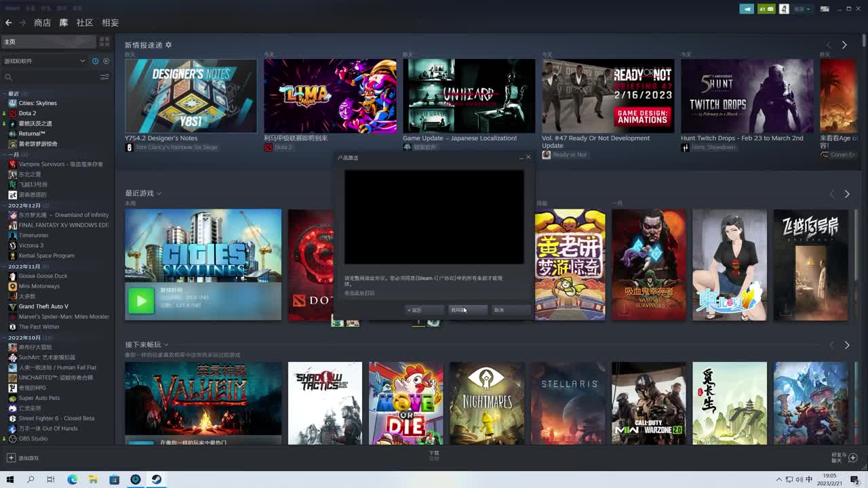Click the add game plus icon
868x488 pixels.
tap(10, 458)
